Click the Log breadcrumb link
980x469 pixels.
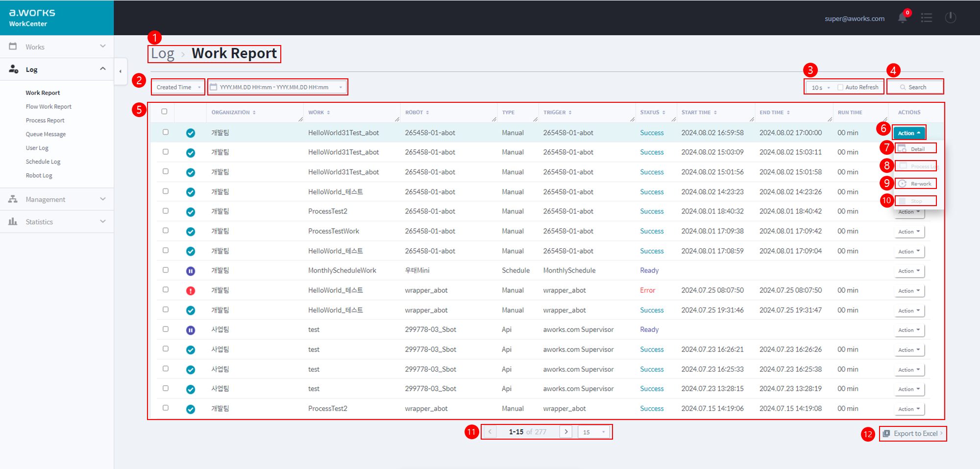[163, 53]
